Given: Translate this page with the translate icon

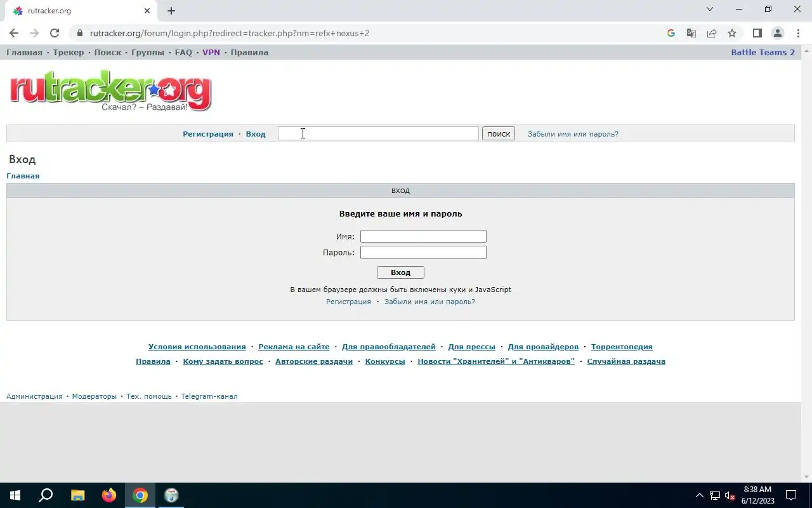Looking at the screenshot, I should (691, 33).
